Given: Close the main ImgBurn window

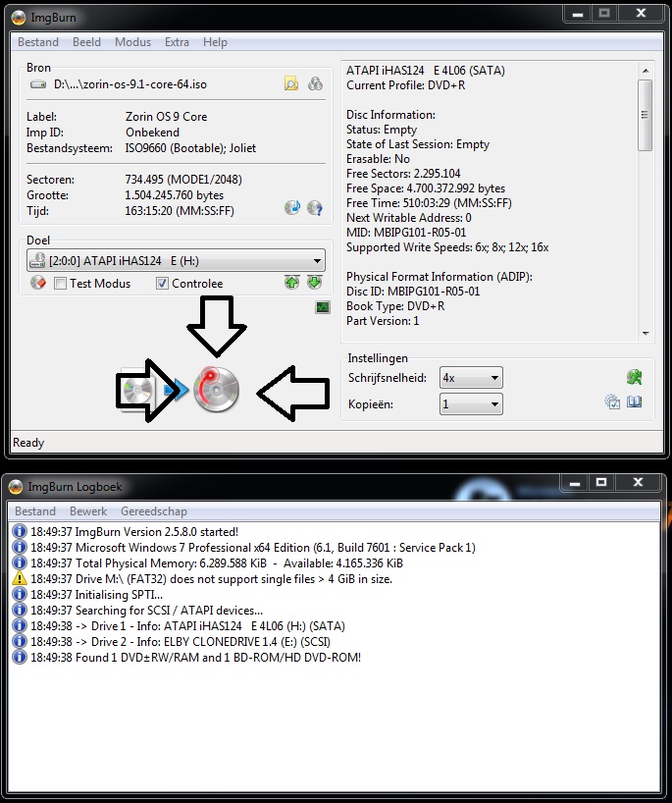Looking at the screenshot, I should pos(641,14).
